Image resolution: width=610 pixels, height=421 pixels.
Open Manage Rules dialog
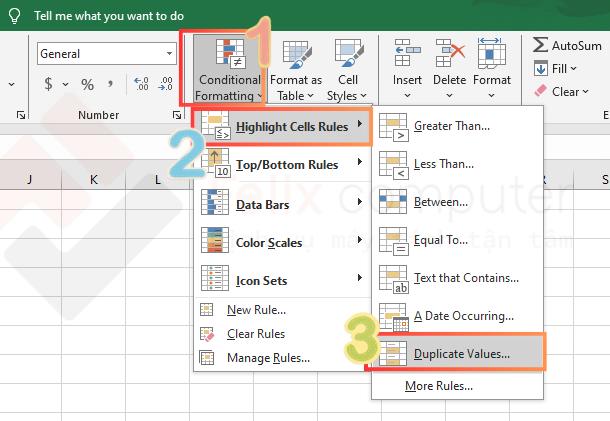pos(267,357)
